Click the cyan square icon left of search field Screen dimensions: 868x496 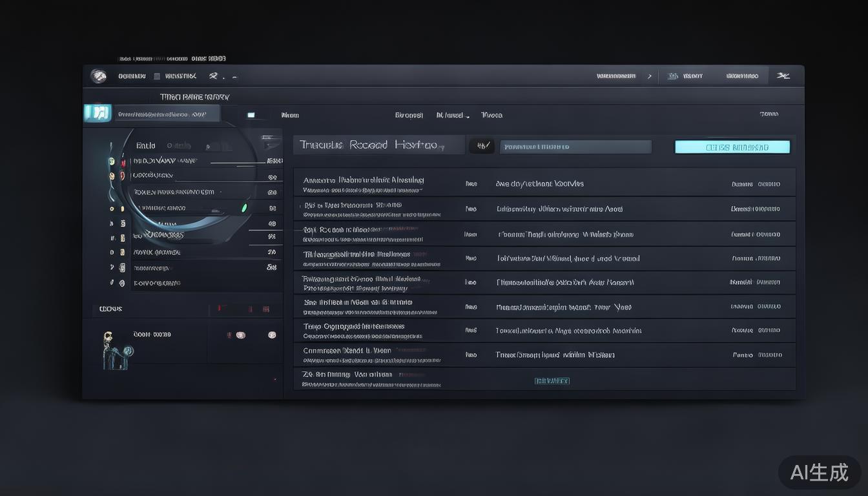[x=98, y=113]
